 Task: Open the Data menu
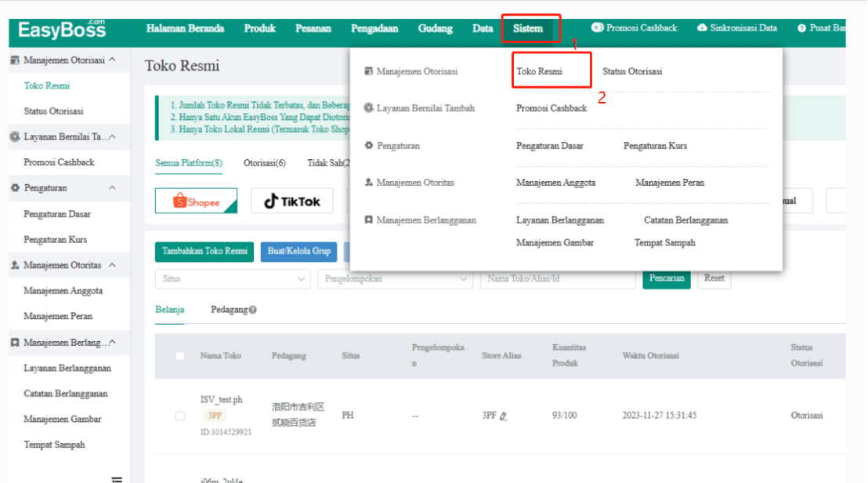[x=482, y=28]
